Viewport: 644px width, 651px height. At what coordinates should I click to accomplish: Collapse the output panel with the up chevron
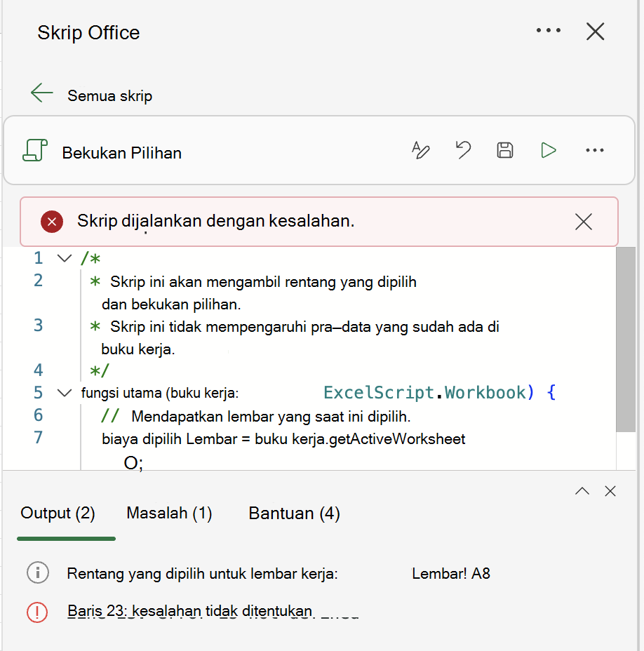pos(582,491)
